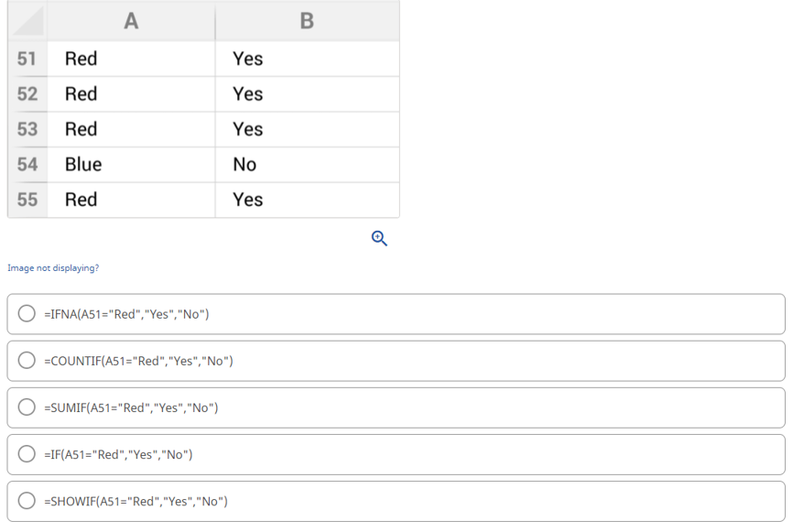
Task: Click the magnifier zoom icon below the spreadsheet
Action: tap(379, 238)
